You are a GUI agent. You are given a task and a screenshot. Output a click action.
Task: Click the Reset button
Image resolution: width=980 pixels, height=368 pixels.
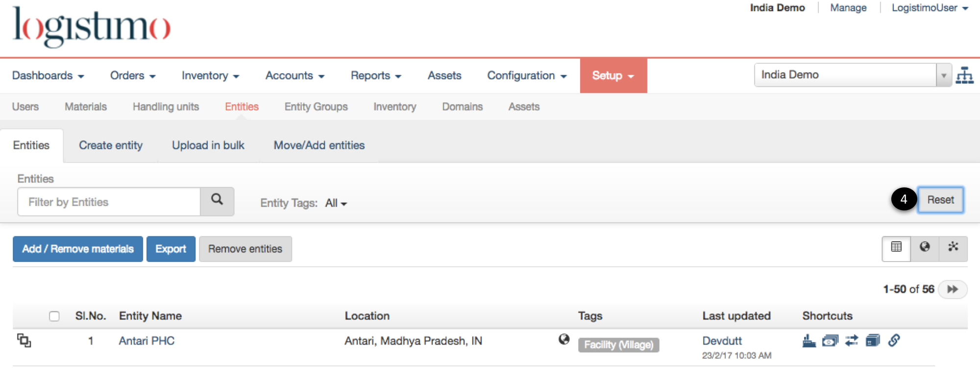click(940, 200)
